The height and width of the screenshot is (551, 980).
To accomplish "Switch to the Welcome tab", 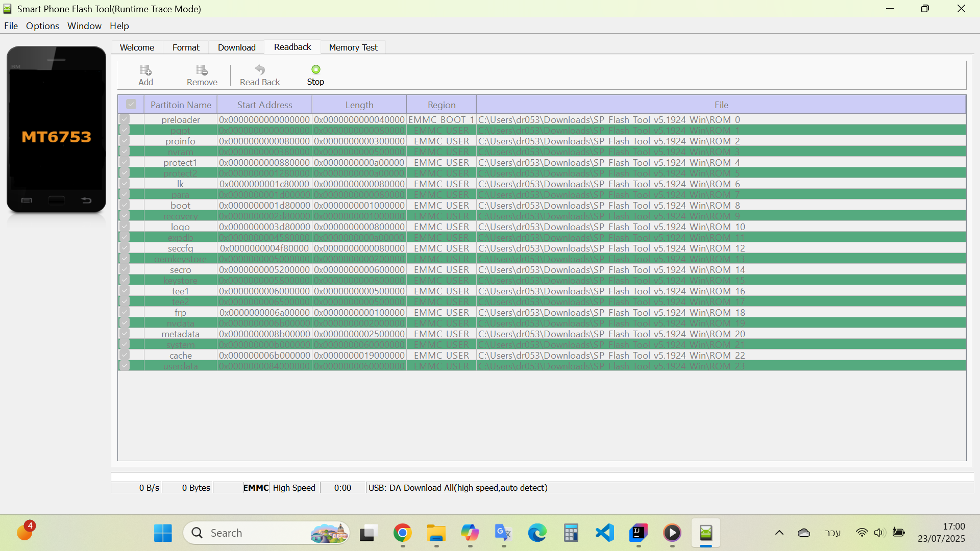I will point(137,47).
